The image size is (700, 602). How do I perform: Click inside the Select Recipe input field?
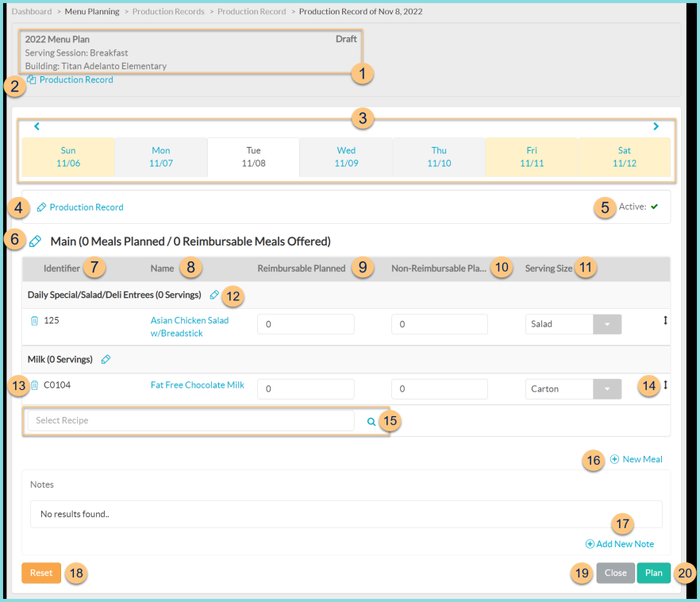pyautogui.click(x=190, y=420)
